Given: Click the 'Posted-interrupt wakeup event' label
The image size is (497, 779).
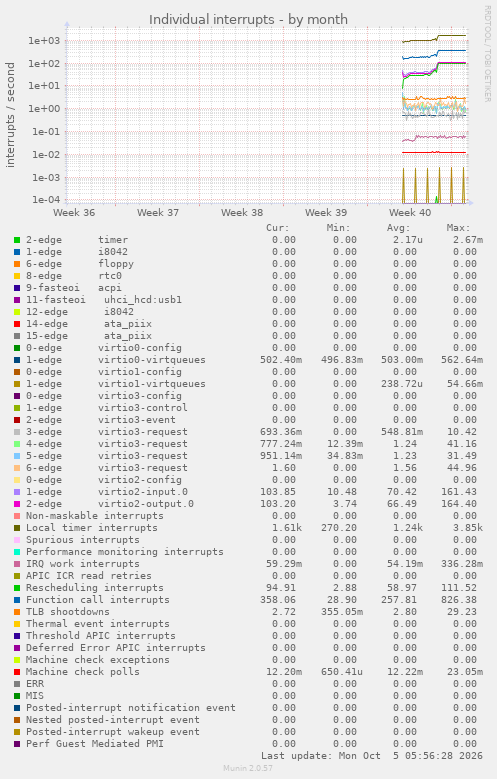Looking at the screenshot, I should tap(113, 731).
